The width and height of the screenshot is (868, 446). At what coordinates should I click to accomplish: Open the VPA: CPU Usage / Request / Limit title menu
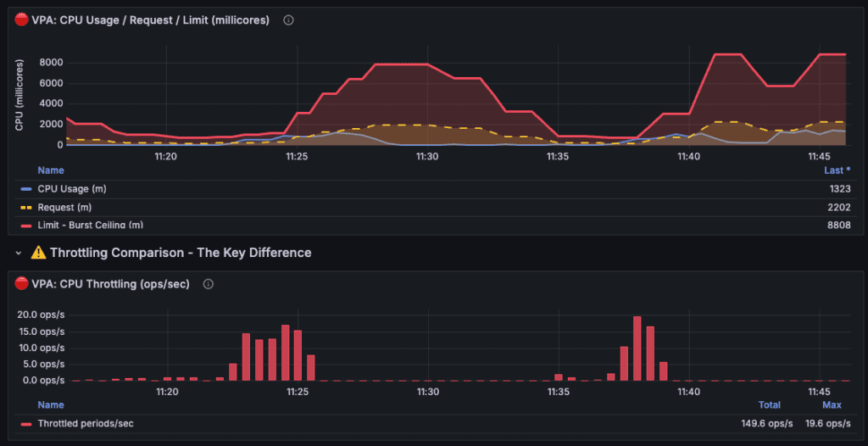tap(150, 20)
